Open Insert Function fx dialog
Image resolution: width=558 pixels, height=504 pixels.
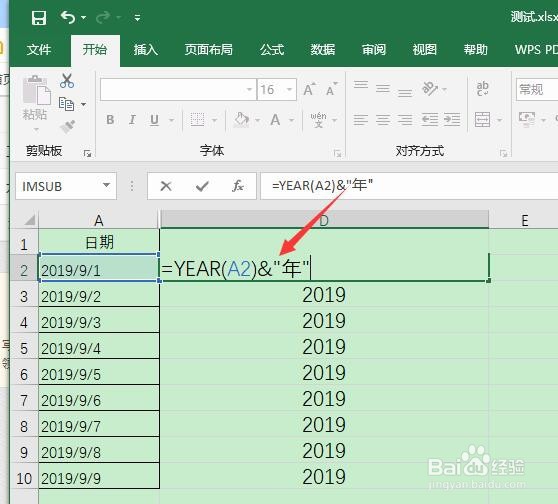[237, 186]
